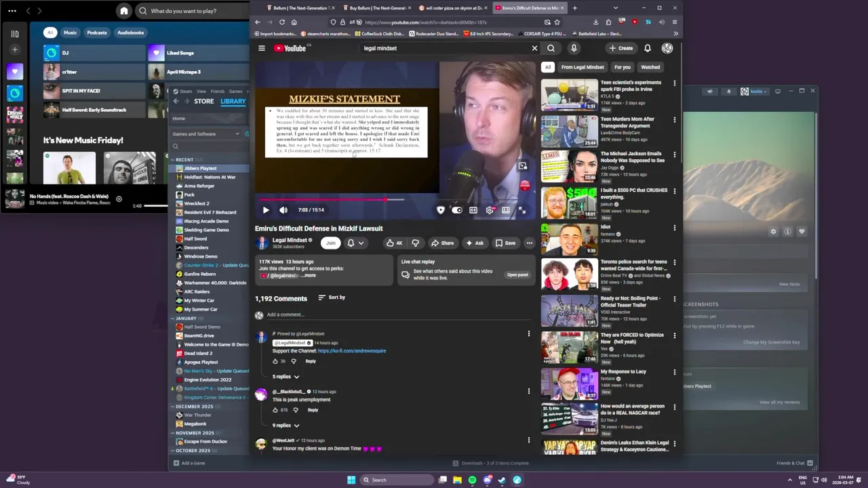Open the video player settings gear
The image size is (868, 488).
pyautogui.click(x=490, y=210)
